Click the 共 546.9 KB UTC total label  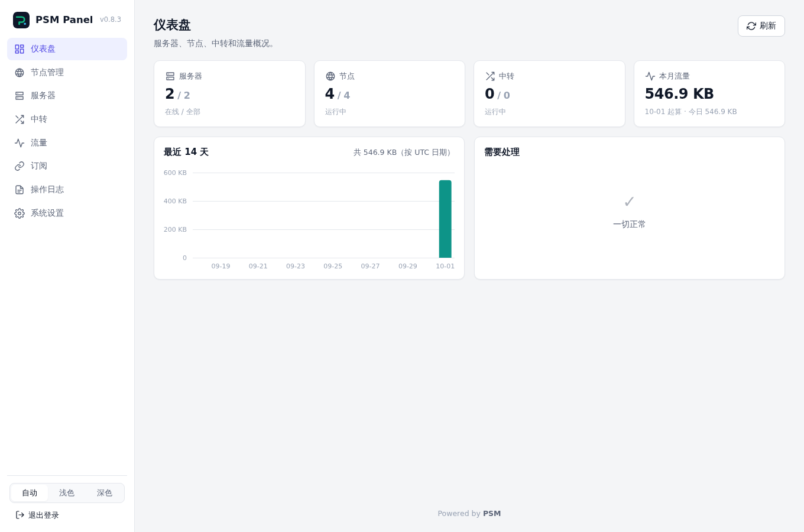[x=404, y=153]
